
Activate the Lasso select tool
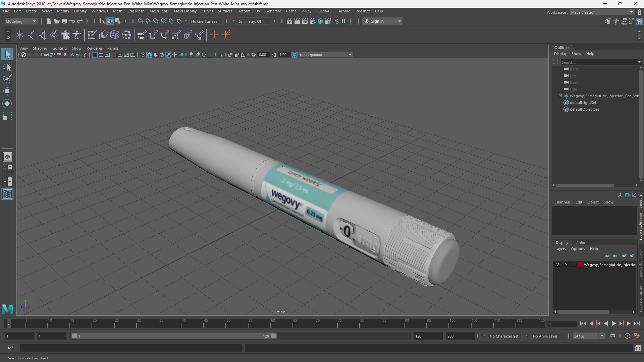tap(7, 66)
